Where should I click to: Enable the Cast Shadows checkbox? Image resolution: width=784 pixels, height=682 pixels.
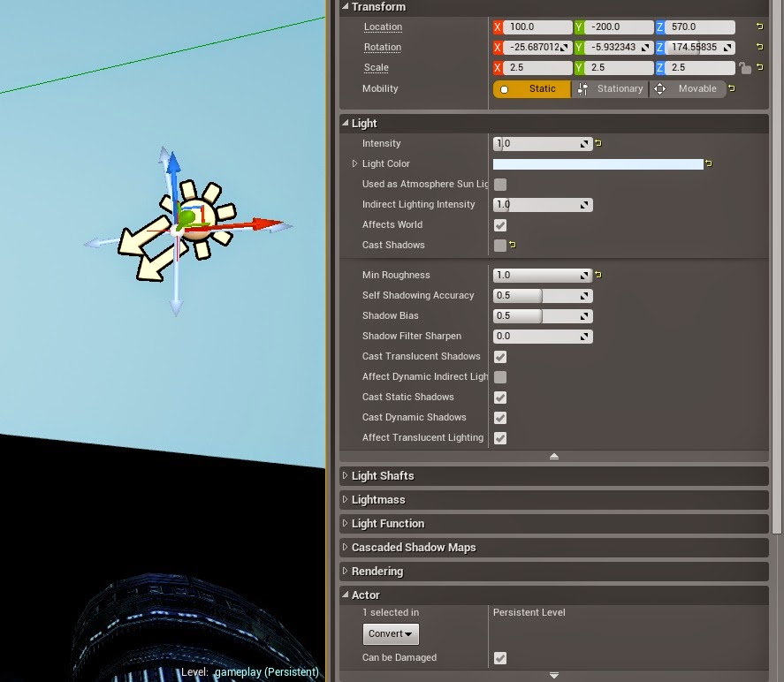(500, 245)
